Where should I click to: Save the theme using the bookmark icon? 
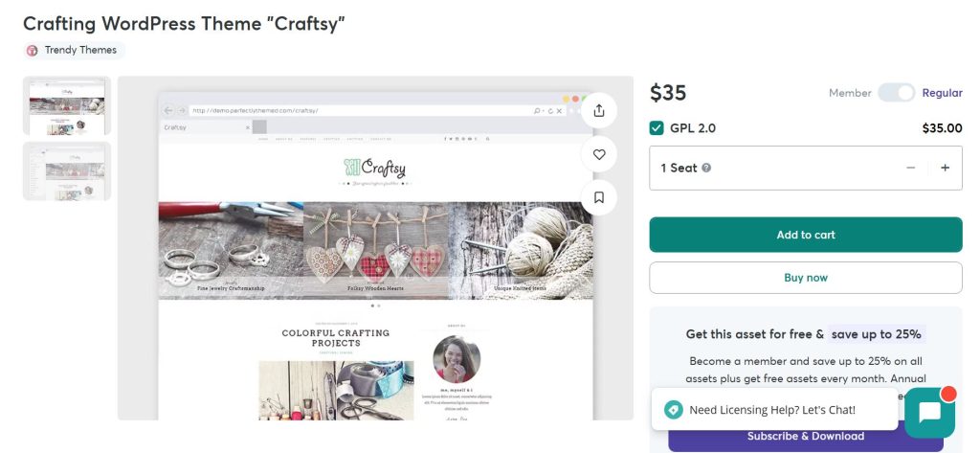coord(599,197)
